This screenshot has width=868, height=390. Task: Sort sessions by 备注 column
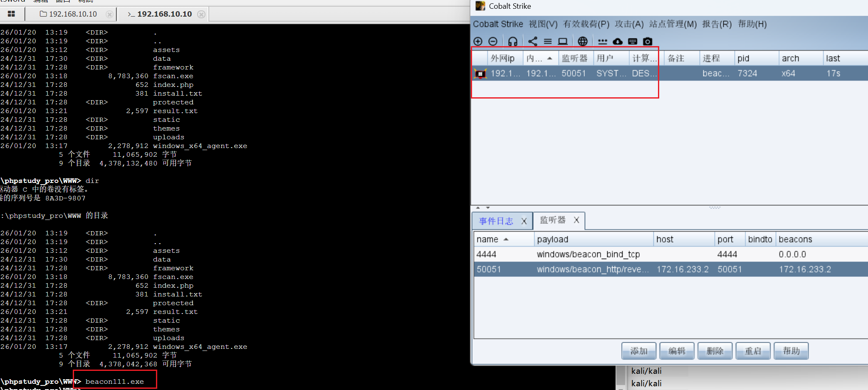pyautogui.click(x=682, y=58)
